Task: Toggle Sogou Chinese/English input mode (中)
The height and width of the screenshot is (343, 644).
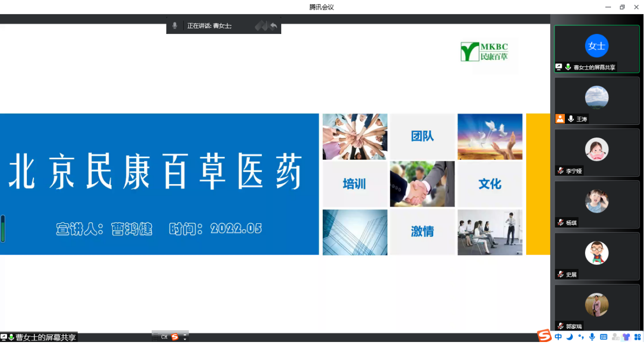Action: pyautogui.click(x=558, y=337)
